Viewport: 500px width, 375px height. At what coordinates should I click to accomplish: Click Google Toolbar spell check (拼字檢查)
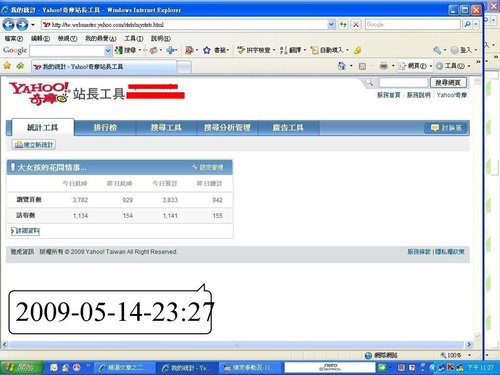[256, 50]
